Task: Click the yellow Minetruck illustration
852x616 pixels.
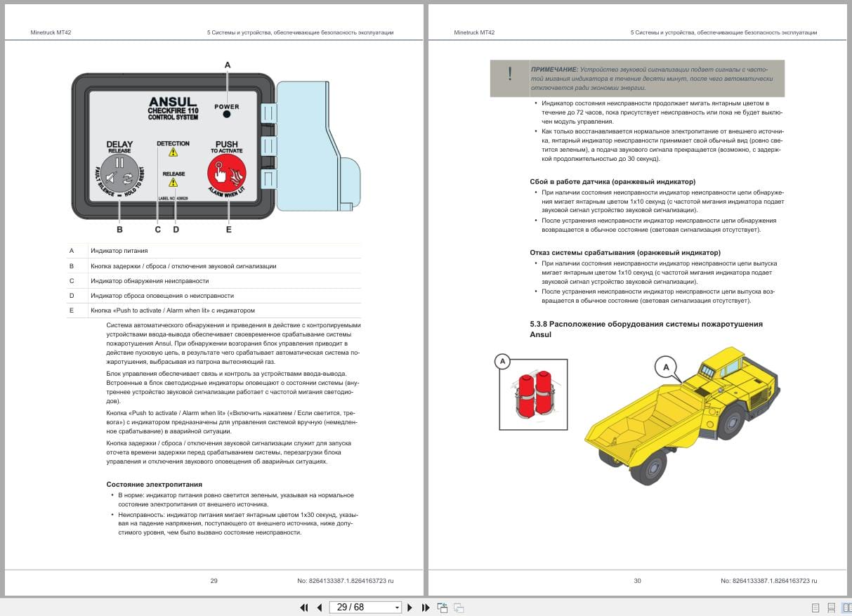Action: coord(681,414)
